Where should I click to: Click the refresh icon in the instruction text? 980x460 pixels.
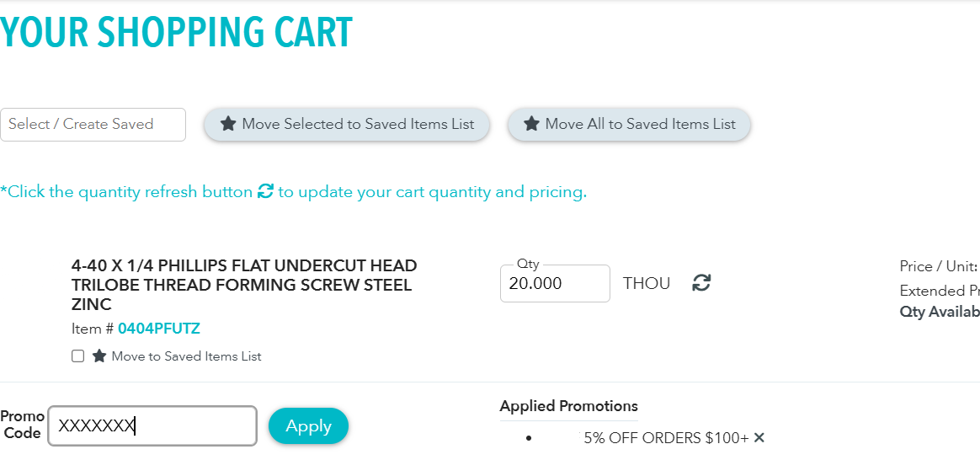(x=265, y=191)
